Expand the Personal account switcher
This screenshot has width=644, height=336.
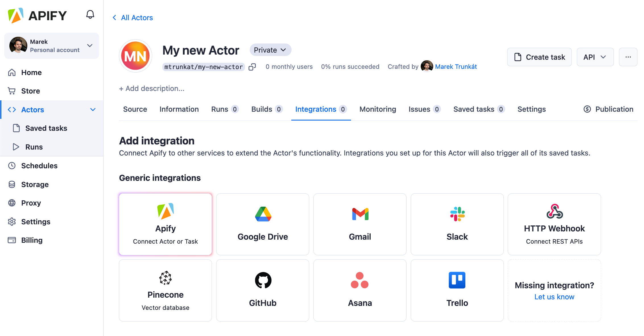[x=90, y=45]
